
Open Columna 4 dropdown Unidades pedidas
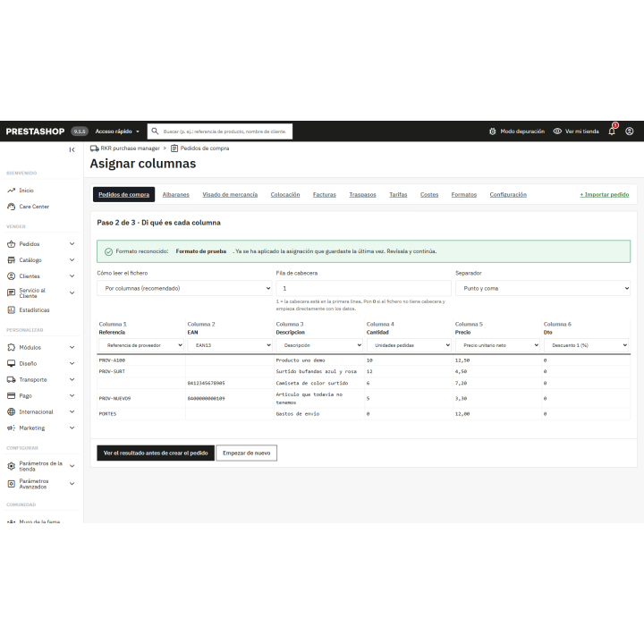(409, 345)
